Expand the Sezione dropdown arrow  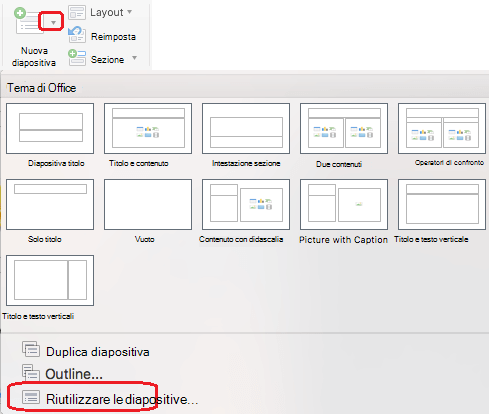pyautogui.click(x=134, y=58)
